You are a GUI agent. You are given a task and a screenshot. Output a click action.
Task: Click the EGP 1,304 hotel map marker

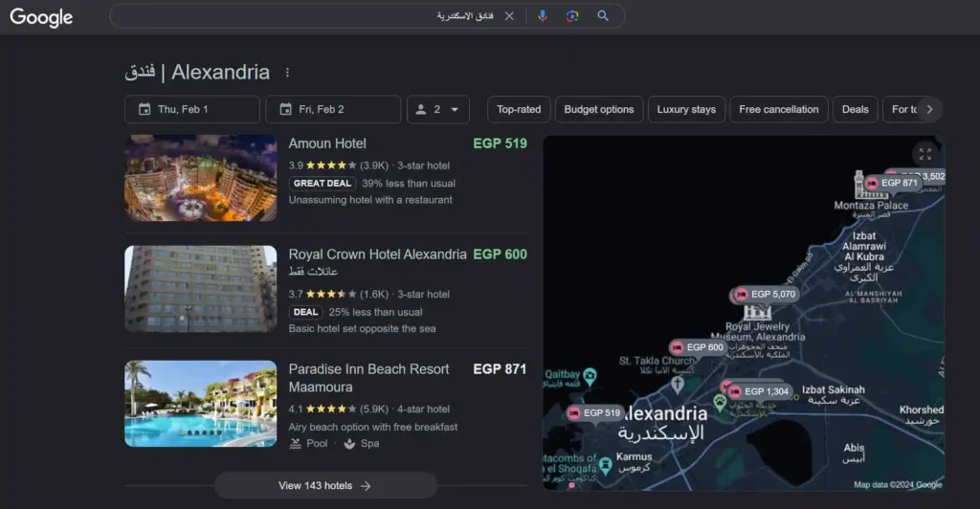(x=761, y=391)
